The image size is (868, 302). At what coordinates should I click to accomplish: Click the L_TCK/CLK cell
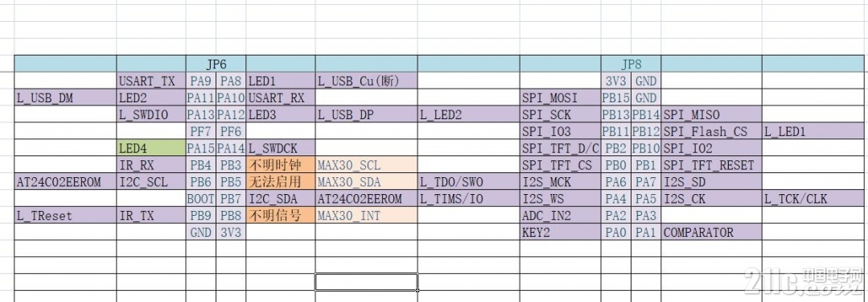click(815, 198)
